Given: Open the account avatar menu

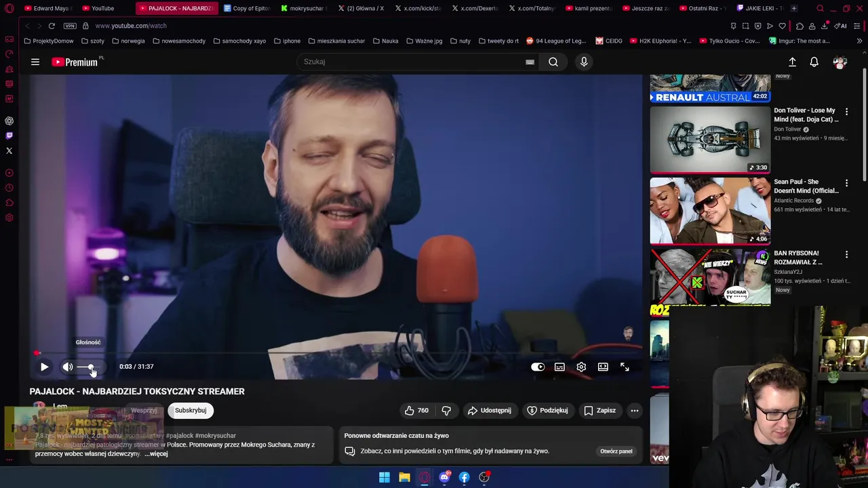Looking at the screenshot, I should [840, 62].
